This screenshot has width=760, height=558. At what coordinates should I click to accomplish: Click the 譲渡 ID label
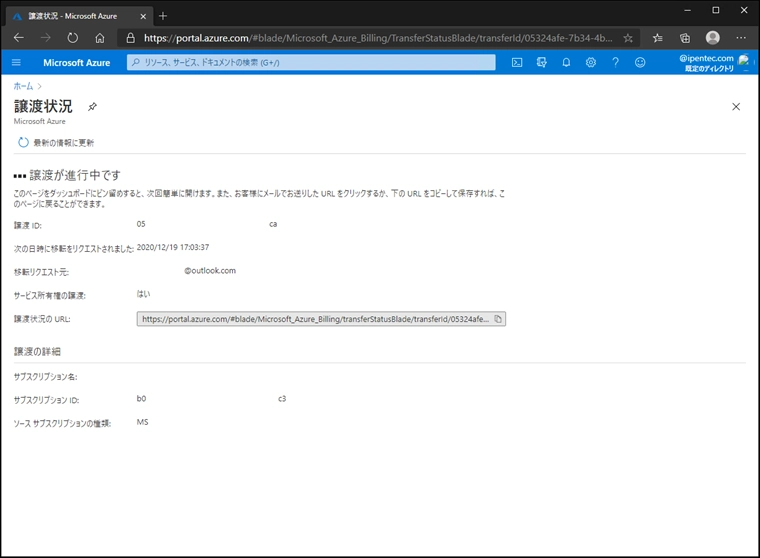click(x=28, y=225)
